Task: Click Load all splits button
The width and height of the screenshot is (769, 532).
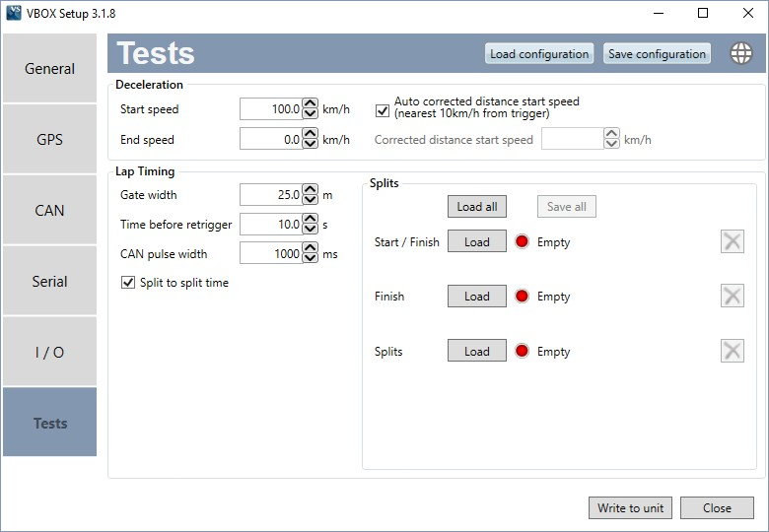Action: (477, 207)
